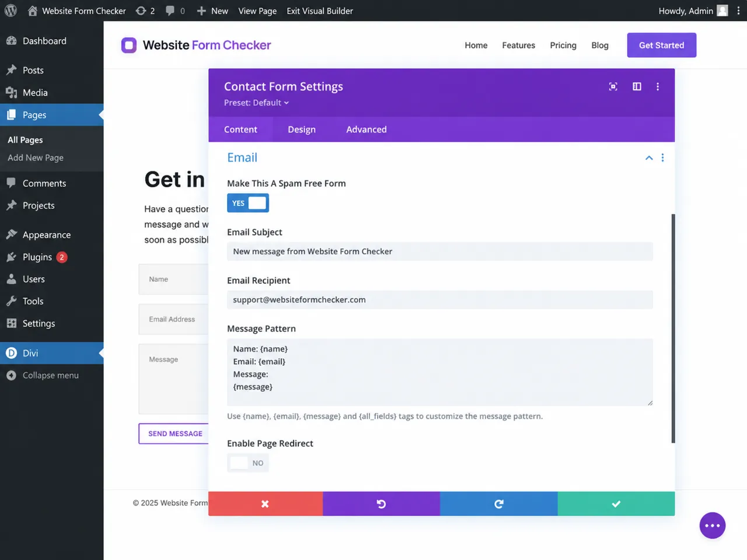747x560 pixels.
Task: Click the Email section title
Action: [x=242, y=157]
